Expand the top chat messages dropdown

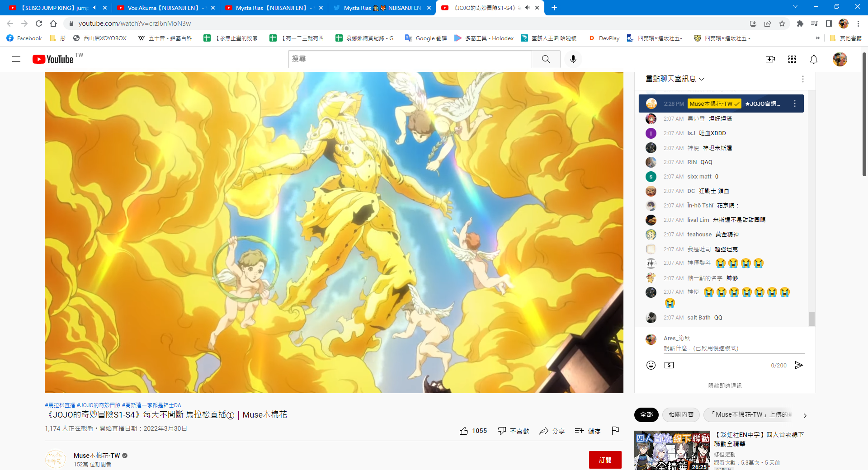[x=675, y=79]
